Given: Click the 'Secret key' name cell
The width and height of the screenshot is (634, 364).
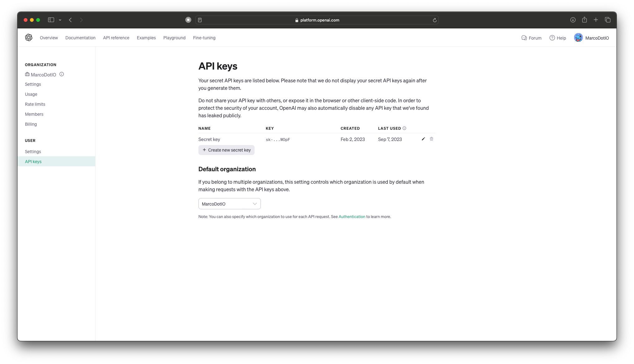Looking at the screenshot, I should coord(209,139).
